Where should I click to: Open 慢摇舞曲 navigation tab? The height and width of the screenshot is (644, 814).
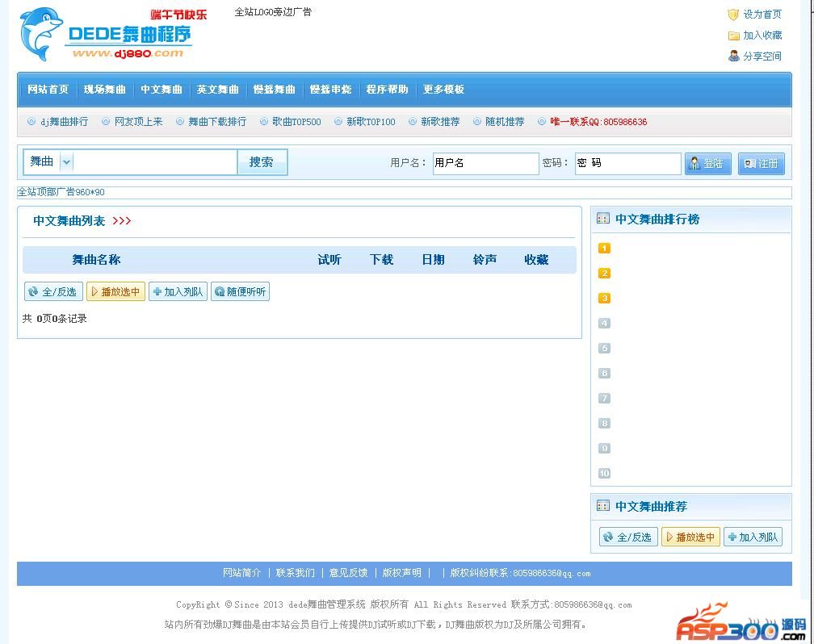pyautogui.click(x=274, y=90)
